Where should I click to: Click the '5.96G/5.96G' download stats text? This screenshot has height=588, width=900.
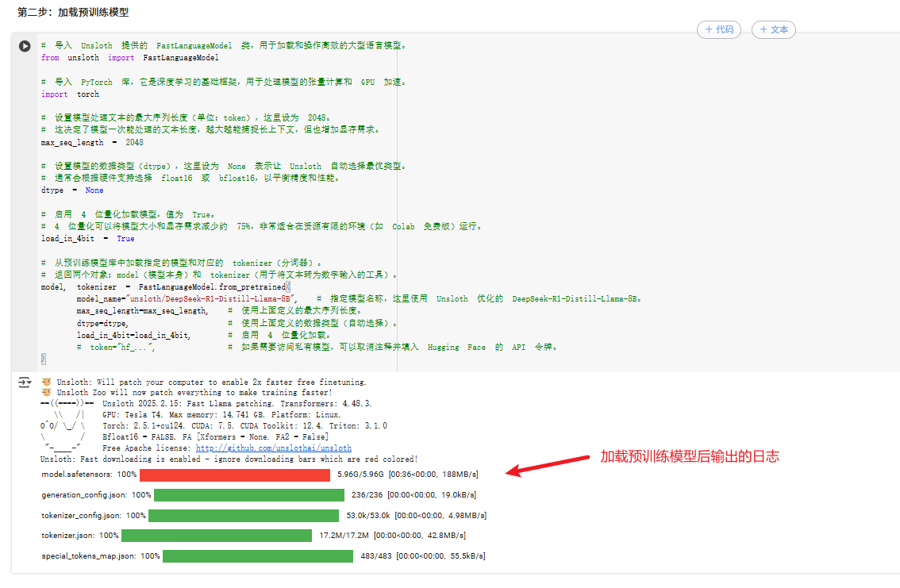[360, 475]
